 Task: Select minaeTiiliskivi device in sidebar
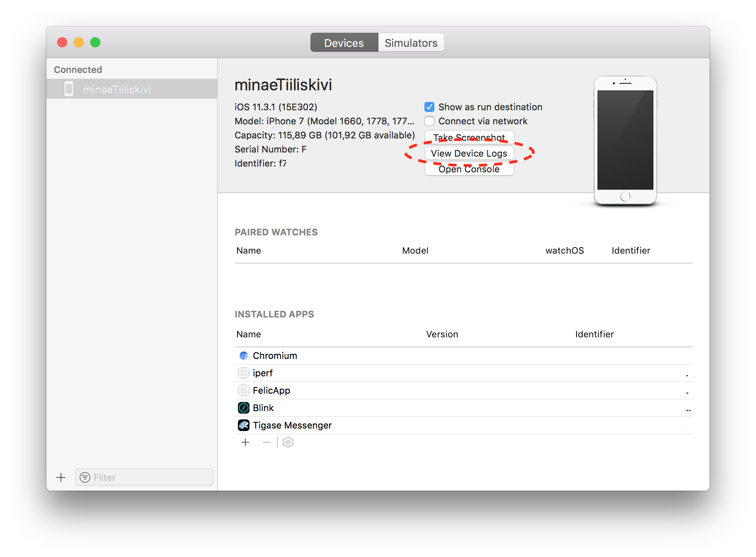pyautogui.click(x=132, y=89)
